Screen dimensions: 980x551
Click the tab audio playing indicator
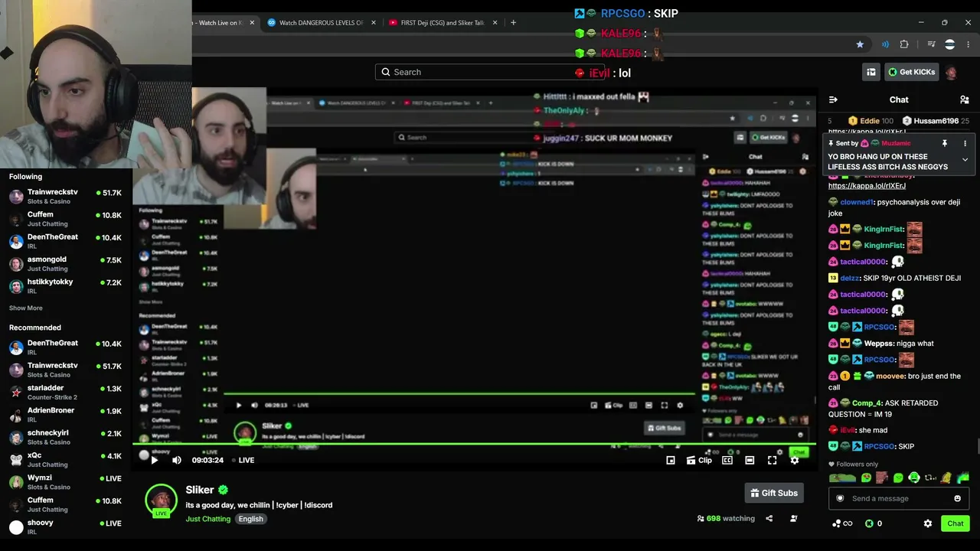point(885,44)
